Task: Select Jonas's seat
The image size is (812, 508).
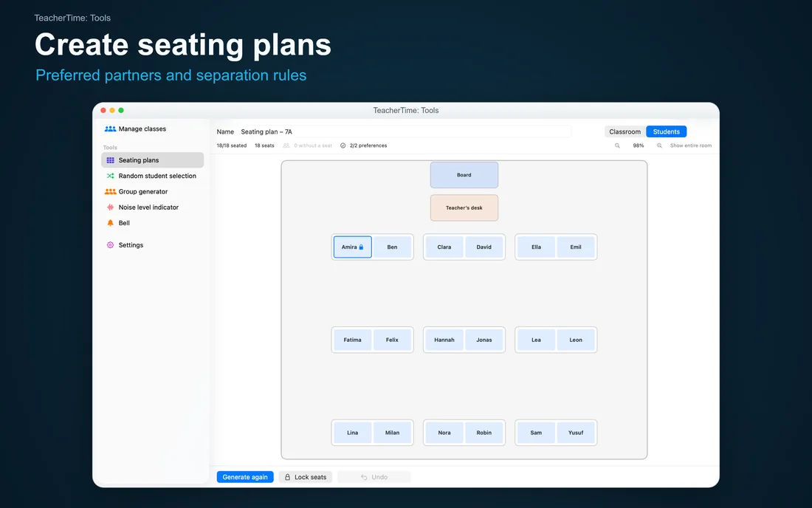Action: pyautogui.click(x=484, y=340)
